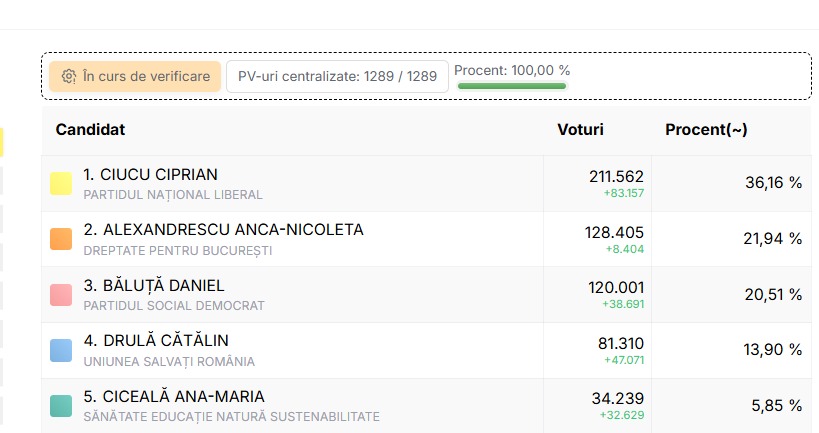Select candidate "4. DRULĂ CĂTĂLIN"
Image resolution: width=819 pixels, height=433 pixels.
[x=156, y=341]
